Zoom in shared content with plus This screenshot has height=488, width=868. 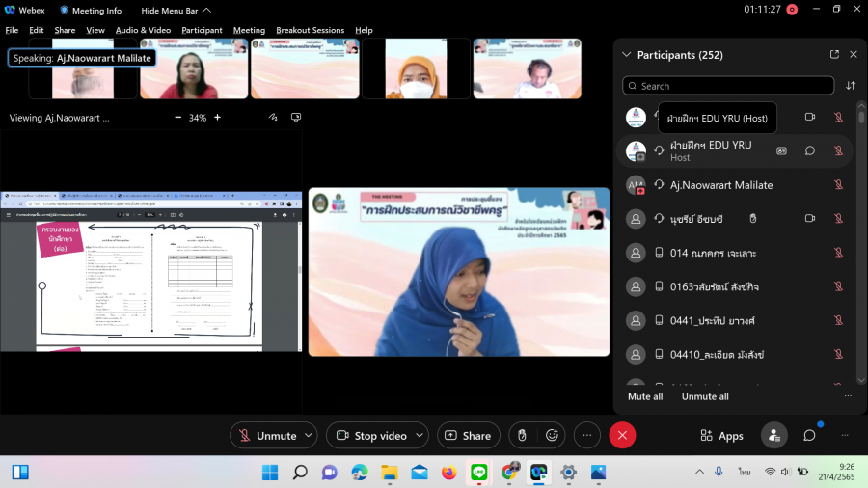pyautogui.click(x=217, y=118)
